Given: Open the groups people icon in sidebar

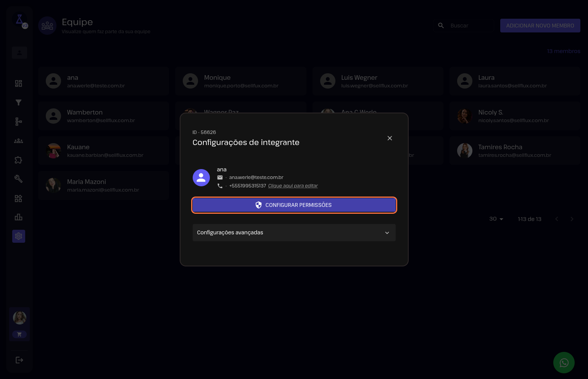Looking at the screenshot, I should [x=18, y=141].
